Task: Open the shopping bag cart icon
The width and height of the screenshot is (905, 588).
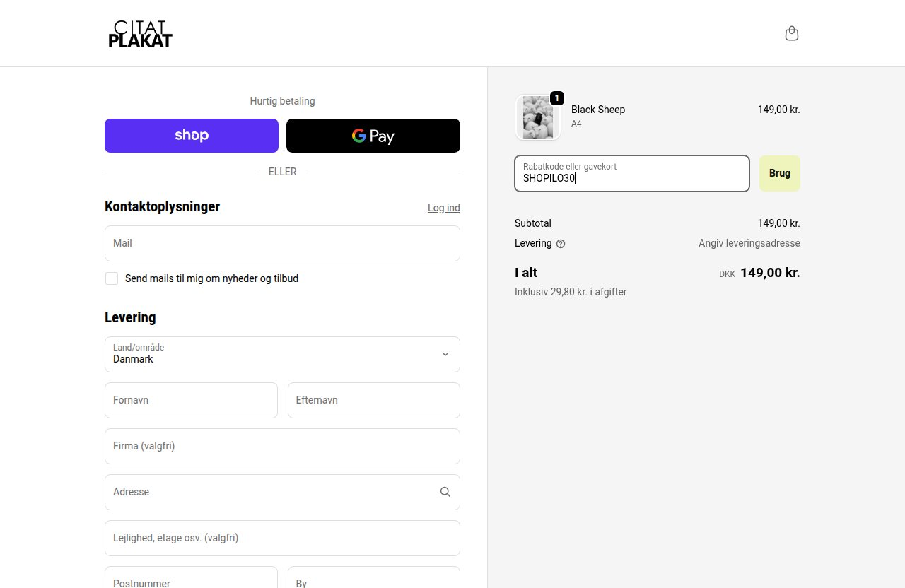Action: [x=792, y=33]
